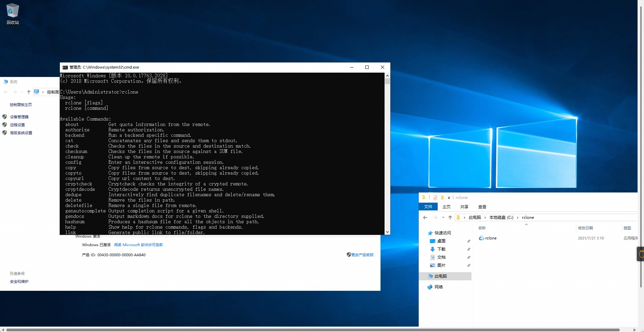Open 安全和维护 link
Viewport: 644px width, 332px height.
point(19,282)
